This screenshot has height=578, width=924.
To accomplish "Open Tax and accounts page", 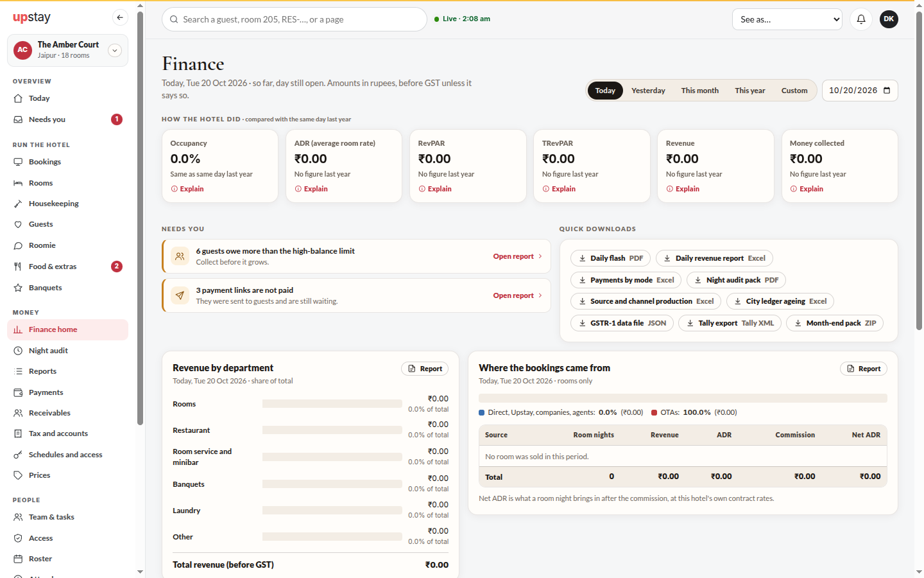I will 67,433.
